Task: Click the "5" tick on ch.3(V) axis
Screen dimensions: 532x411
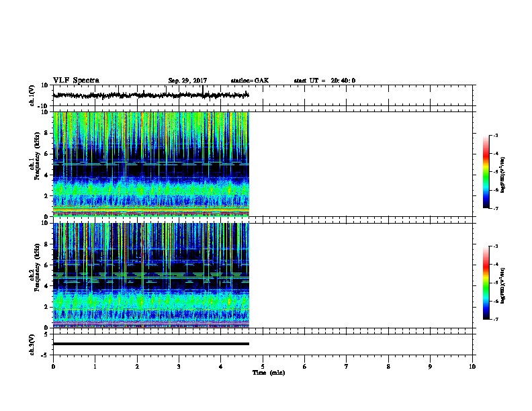Action: [x=46, y=334]
